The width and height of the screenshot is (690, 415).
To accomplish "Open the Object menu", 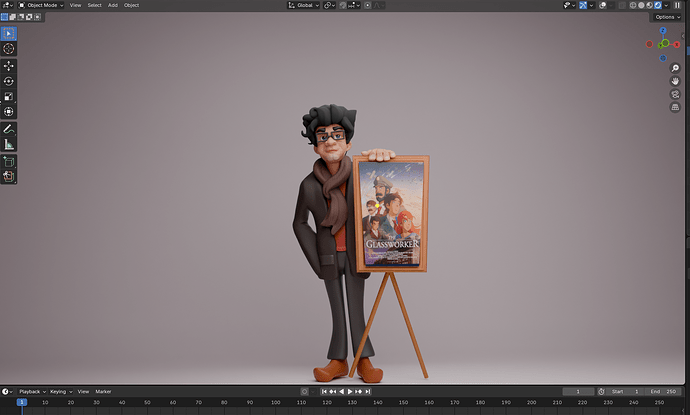I will coord(131,5).
